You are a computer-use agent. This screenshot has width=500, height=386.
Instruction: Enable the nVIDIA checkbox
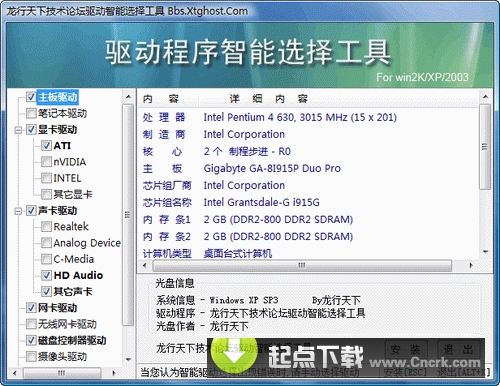tap(46, 162)
